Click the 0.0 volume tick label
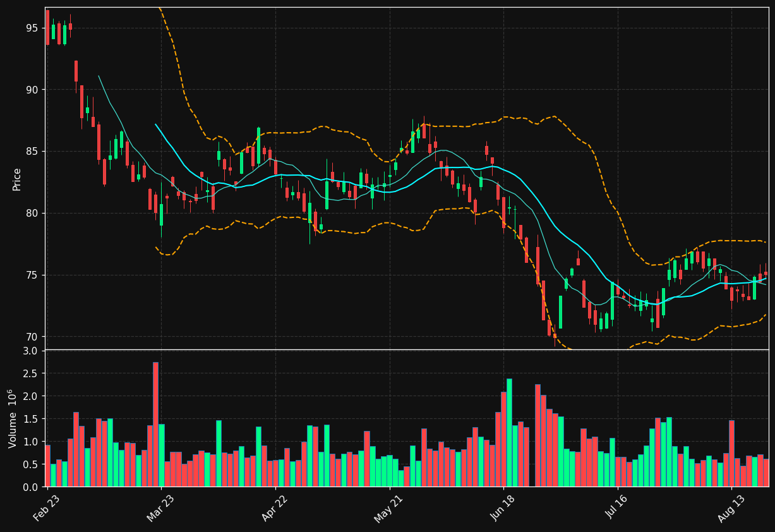The image size is (775, 532). (x=32, y=487)
